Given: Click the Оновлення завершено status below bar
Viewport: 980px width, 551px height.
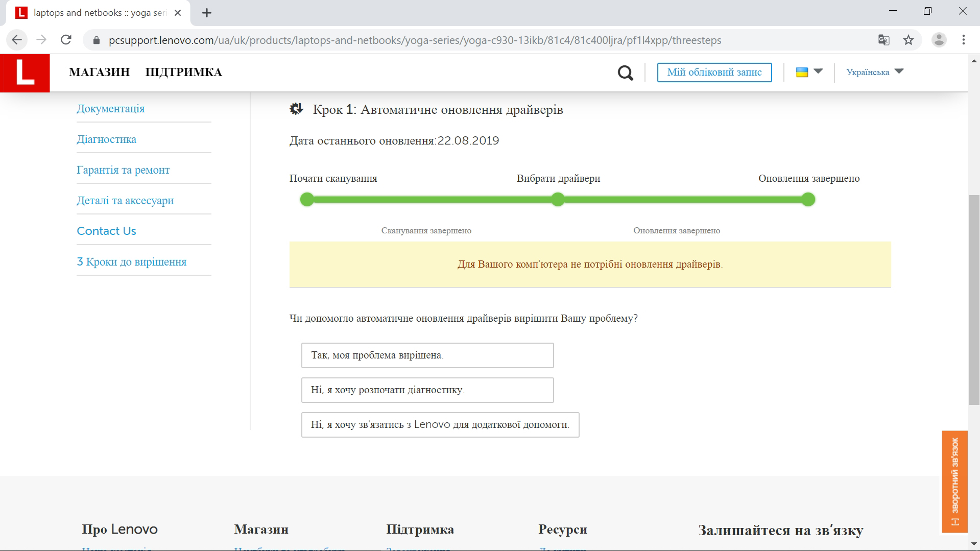Looking at the screenshot, I should coord(677,231).
